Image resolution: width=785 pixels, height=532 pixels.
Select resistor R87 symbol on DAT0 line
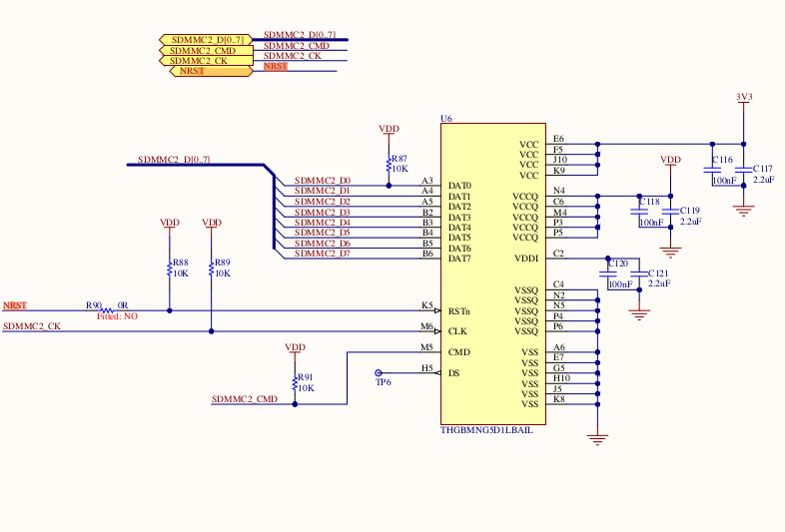(389, 164)
